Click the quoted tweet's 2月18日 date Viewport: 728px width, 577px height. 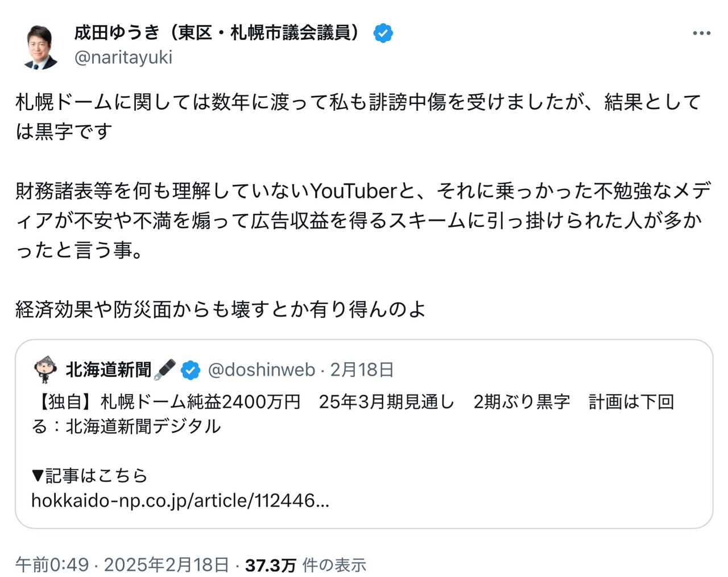(x=362, y=370)
